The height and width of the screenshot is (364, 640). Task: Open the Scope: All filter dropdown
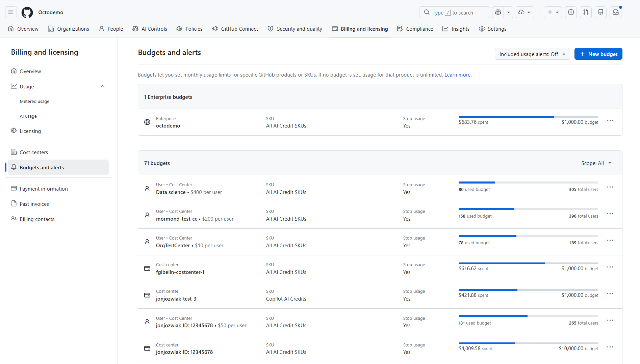(596, 163)
